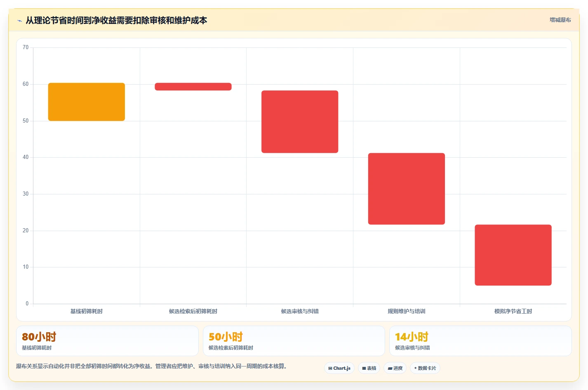The image size is (588, 390).
Task: Click the footnote text starting 瀑布关系显示
Action: click(151, 366)
